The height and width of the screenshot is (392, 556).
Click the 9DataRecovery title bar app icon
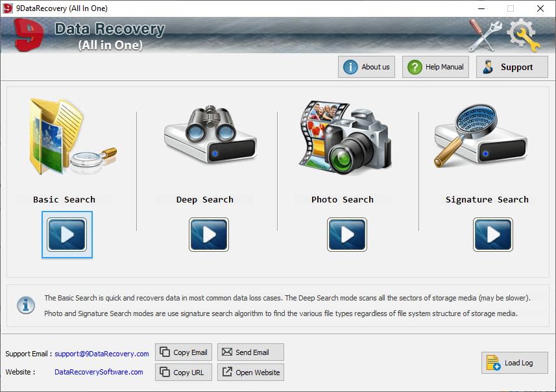click(x=7, y=8)
